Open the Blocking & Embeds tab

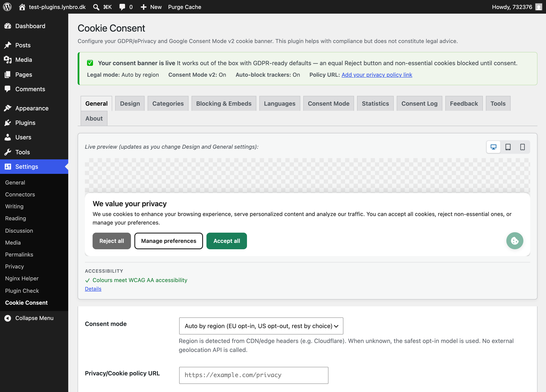pyautogui.click(x=224, y=103)
